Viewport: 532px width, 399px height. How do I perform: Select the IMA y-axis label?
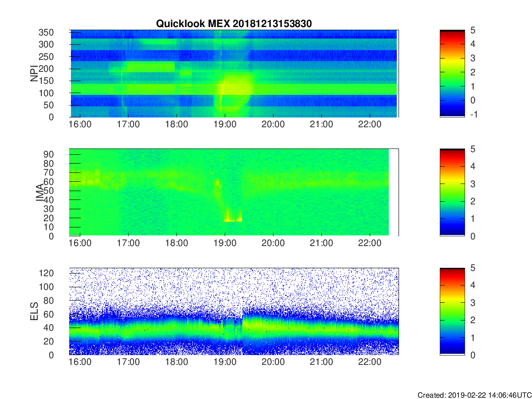point(39,192)
